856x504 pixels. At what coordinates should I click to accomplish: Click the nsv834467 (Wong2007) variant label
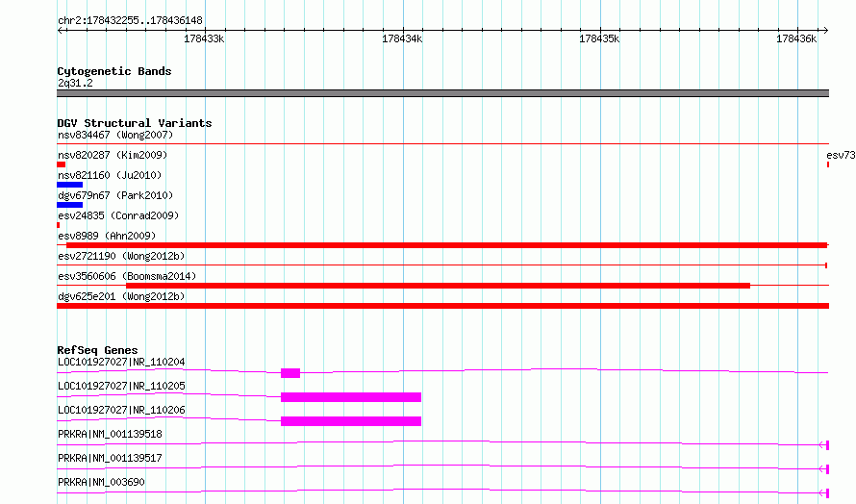(x=115, y=135)
